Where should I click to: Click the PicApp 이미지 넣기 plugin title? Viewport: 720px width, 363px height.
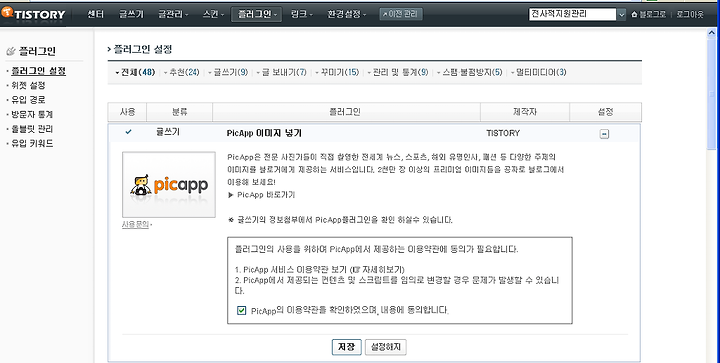point(264,133)
